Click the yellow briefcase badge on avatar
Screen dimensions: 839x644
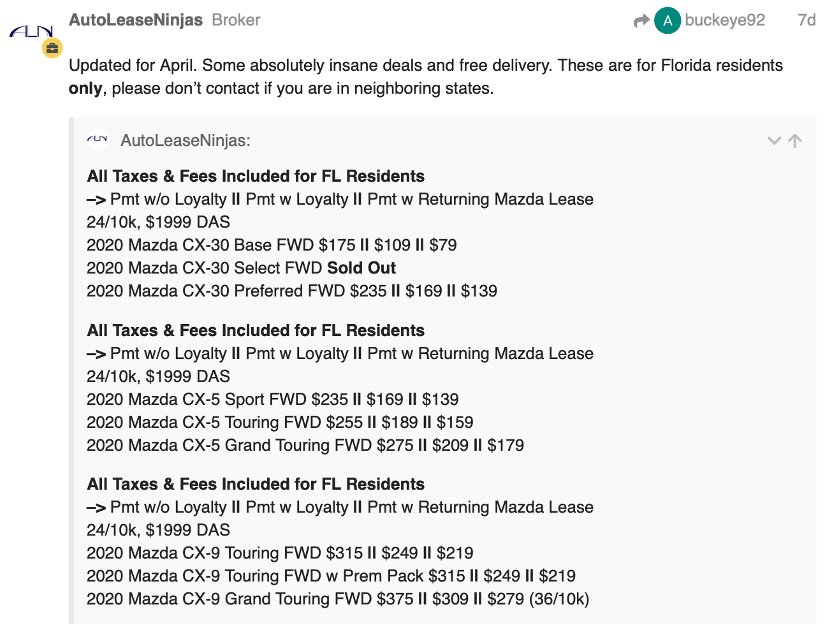point(52,48)
